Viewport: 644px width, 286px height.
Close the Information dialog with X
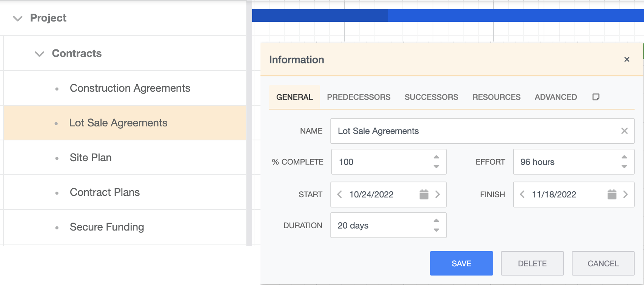coord(627,60)
